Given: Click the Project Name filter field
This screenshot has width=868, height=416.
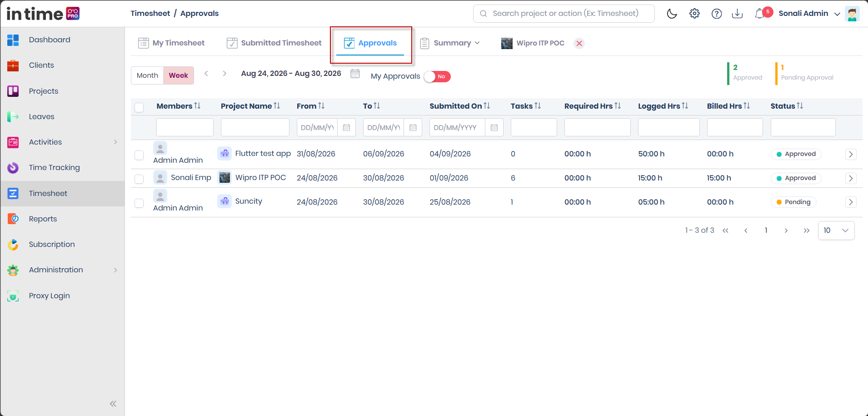Looking at the screenshot, I should [x=255, y=127].
